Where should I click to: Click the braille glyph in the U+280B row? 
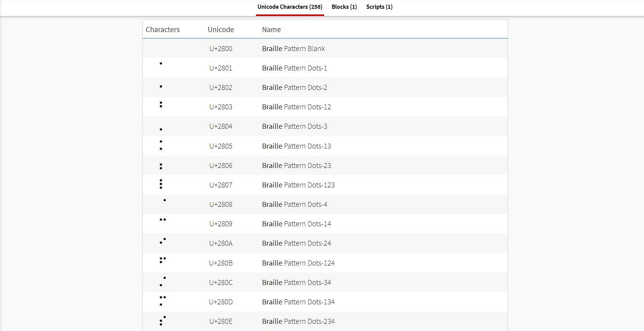coord(163,260)
